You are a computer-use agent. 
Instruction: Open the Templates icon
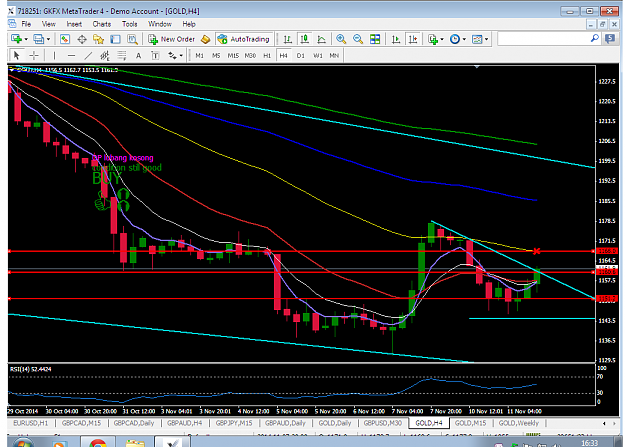coord(477,39)
